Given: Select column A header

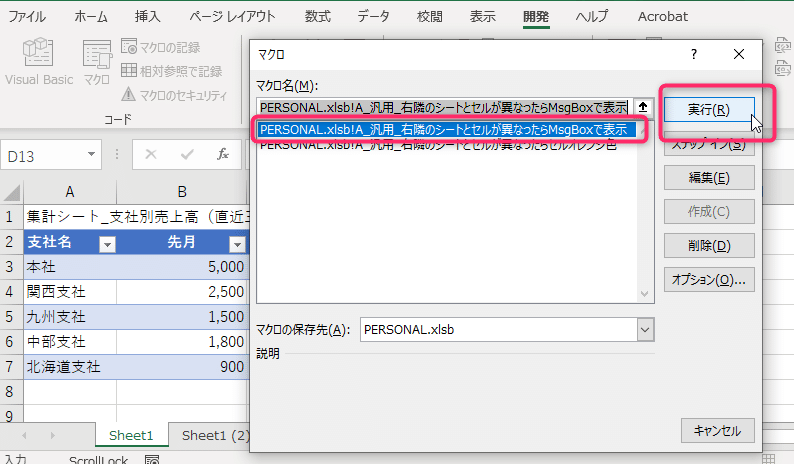Looking at the screenshot, I should (x=70, y=192).
